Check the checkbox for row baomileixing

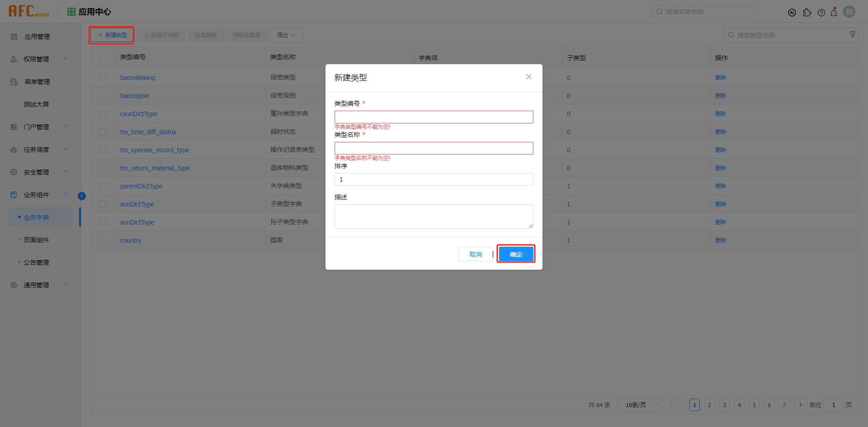[x=103, y=77]
